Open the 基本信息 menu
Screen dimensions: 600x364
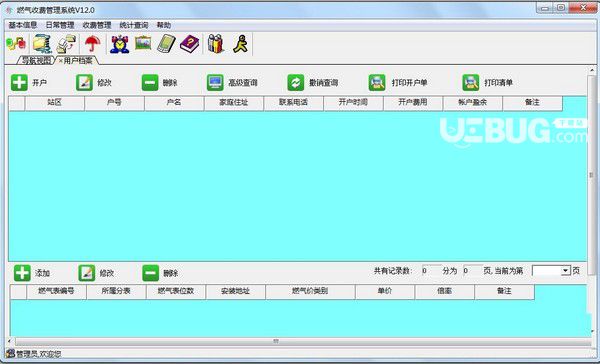(x=23, y=25)
